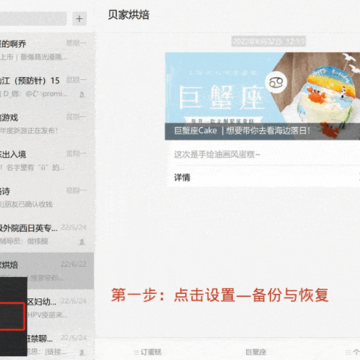Viewport: 360px width, 360px height.
Task: Open the chat showing 朋友已确认收钱
Action: 47,197
